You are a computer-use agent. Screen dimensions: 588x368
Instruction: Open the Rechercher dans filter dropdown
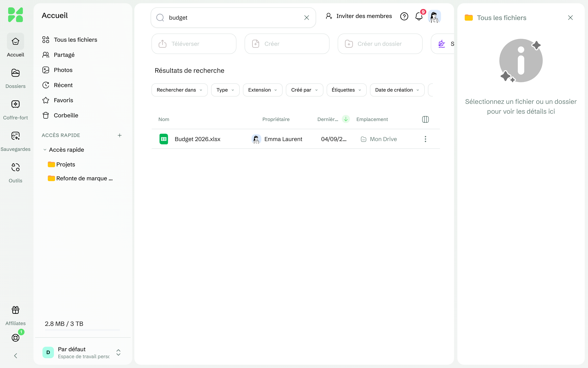click(179, 90)
